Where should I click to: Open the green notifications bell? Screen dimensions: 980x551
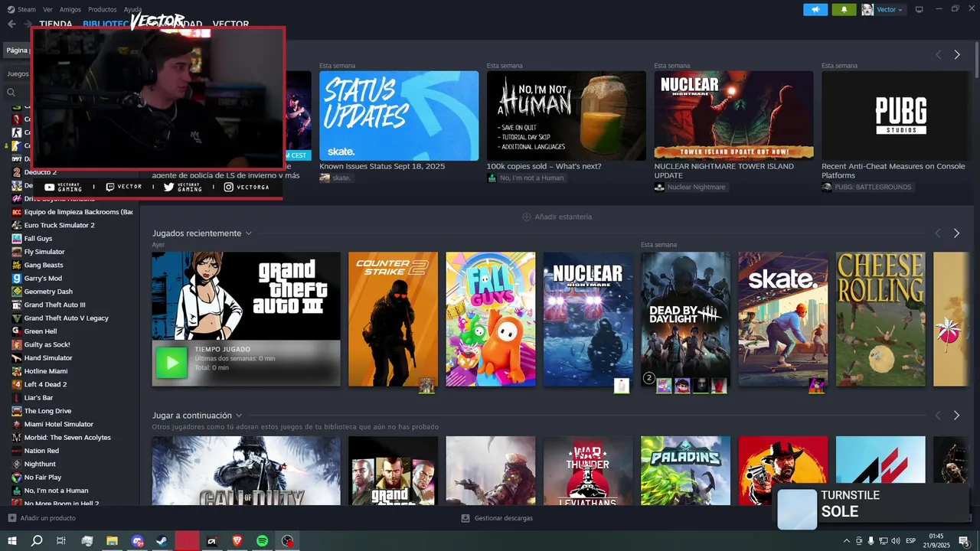click(844, 9)
